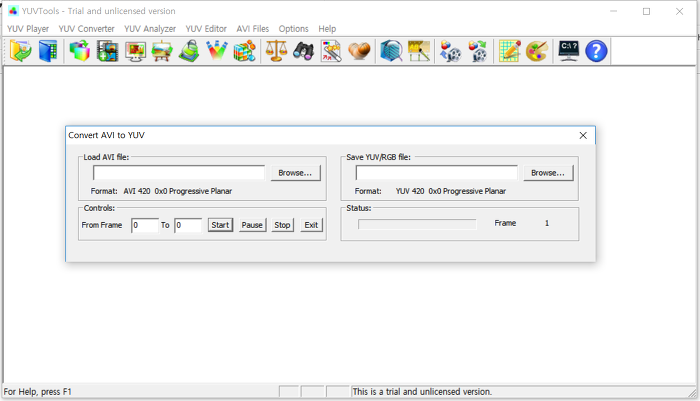Browse for the AVI file to load
Image resolution: width=700 pixels, height=401 pixels.
[x=296, y=173]
